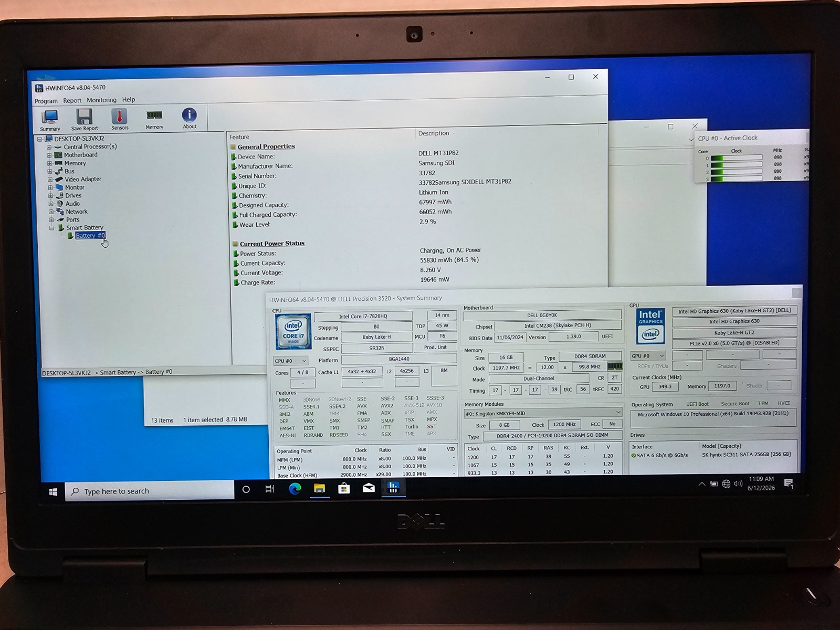Expand the Video Adapter tree node
Image resolution: width=840 pixels, height=630 pixels.
pos(50,180)
